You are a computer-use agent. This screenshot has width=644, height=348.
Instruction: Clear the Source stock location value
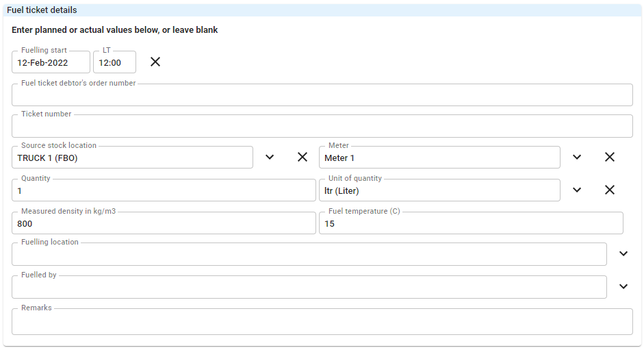(302, 157)
